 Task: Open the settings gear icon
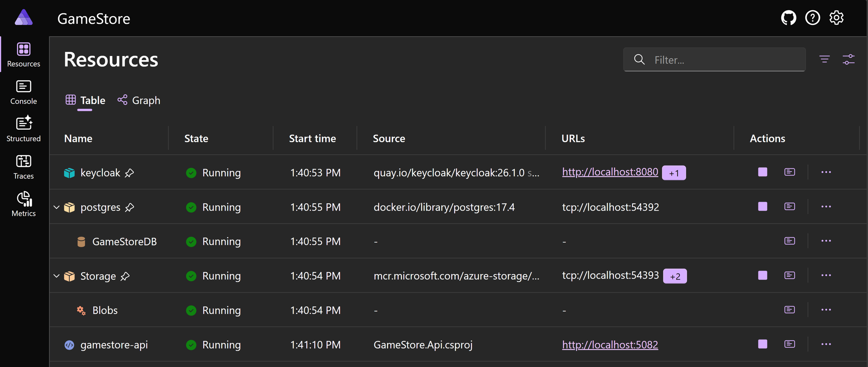(x=836, y=18)
